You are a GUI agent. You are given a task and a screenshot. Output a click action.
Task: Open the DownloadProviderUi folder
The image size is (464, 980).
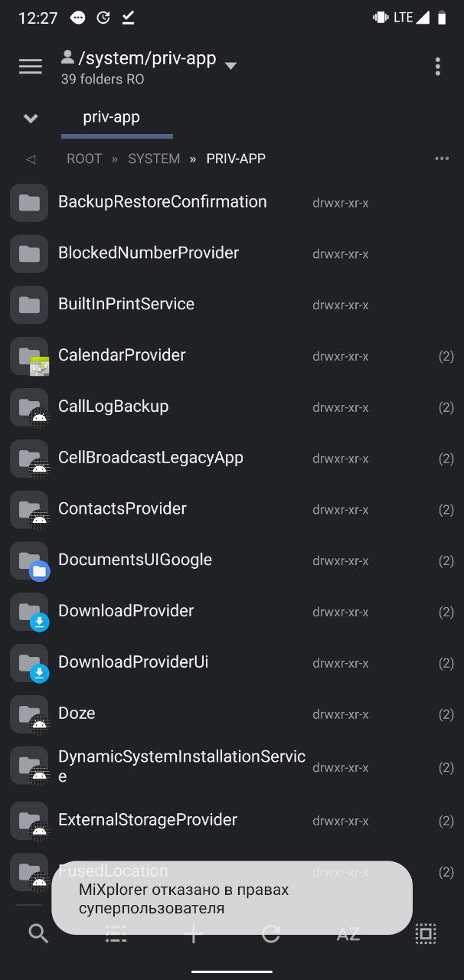[x=232, y=663]
